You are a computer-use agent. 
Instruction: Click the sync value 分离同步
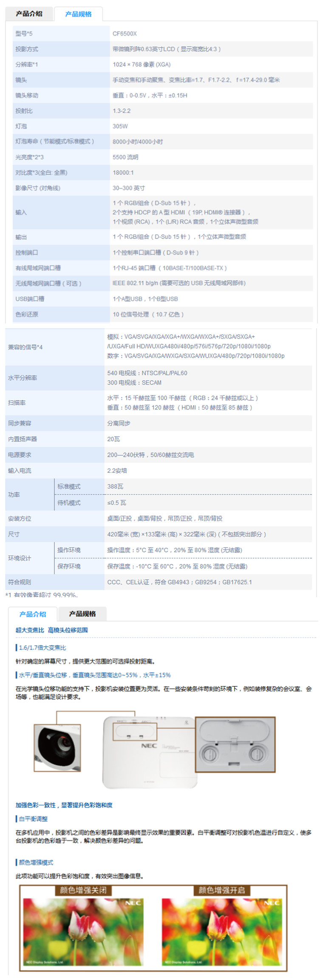(119, 423)
